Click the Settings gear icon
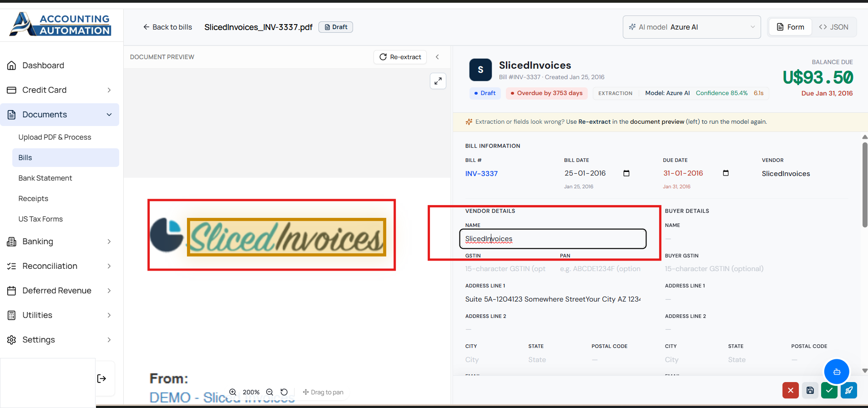 click(12, 340)
